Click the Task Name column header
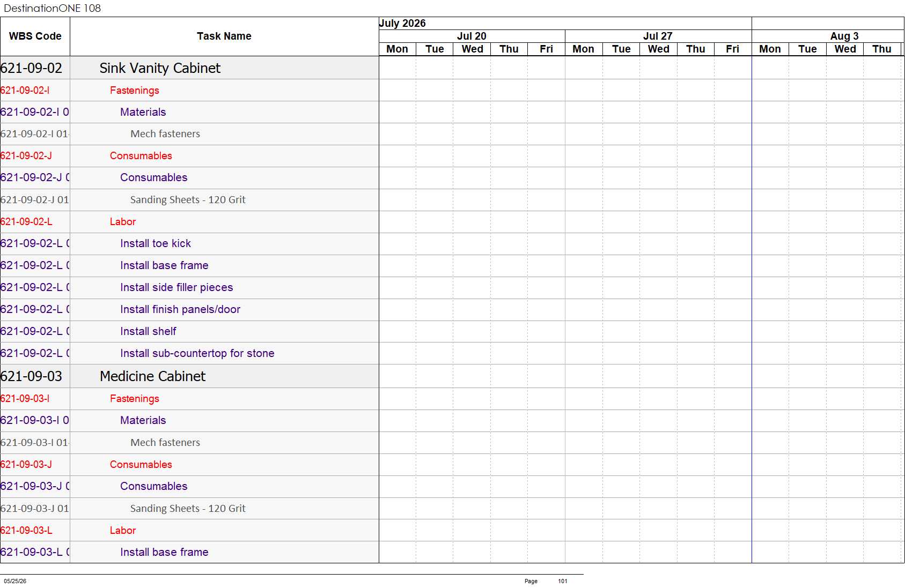This screenshot has height=588, width=905. click(224, 36)
